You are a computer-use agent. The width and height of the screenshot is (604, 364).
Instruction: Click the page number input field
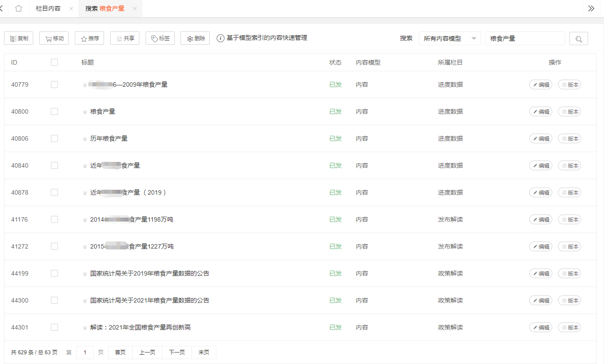(x=85, y=353)
